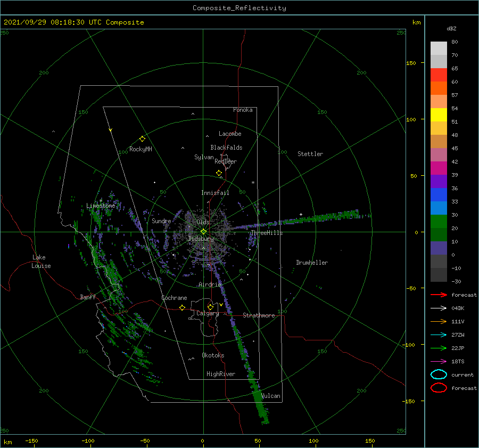Click the Sylvan label
Image resolution: width=479 pixels, height=448 pixels.
(x=204, y=157)
